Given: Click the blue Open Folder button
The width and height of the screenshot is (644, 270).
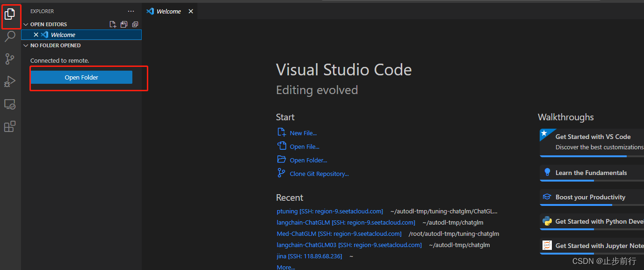Looking at the screenshot, I should (81, 77).
